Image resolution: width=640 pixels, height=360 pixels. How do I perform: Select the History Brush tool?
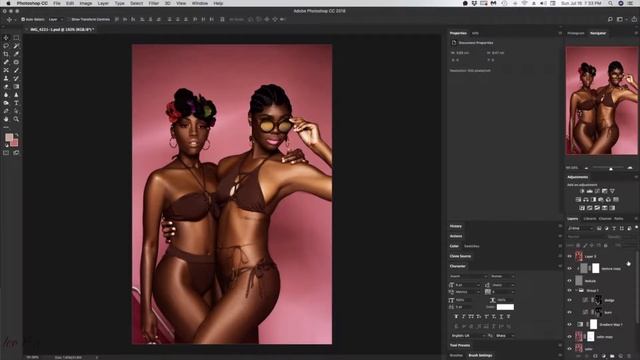16,78
